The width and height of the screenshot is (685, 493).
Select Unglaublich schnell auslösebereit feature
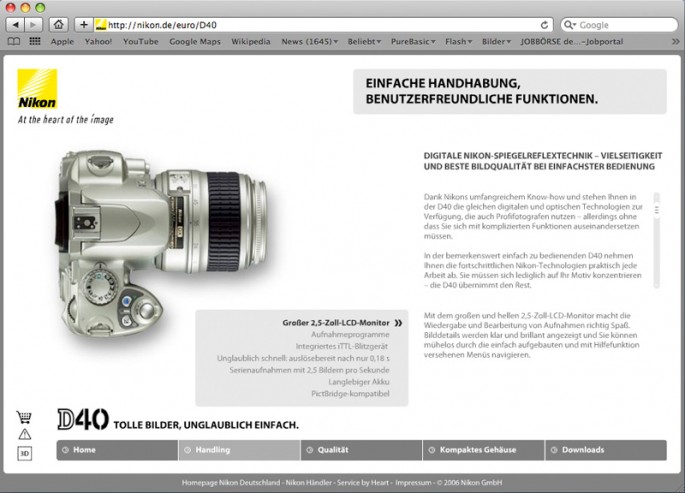pyautogui.click(x=303, y=358)
